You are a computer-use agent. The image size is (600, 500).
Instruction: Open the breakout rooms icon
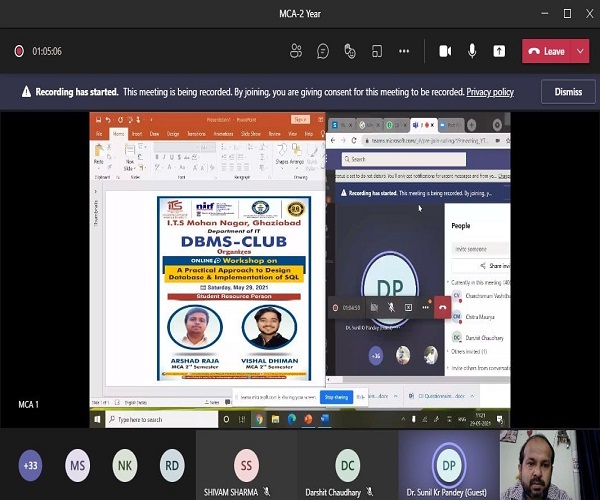377,51
